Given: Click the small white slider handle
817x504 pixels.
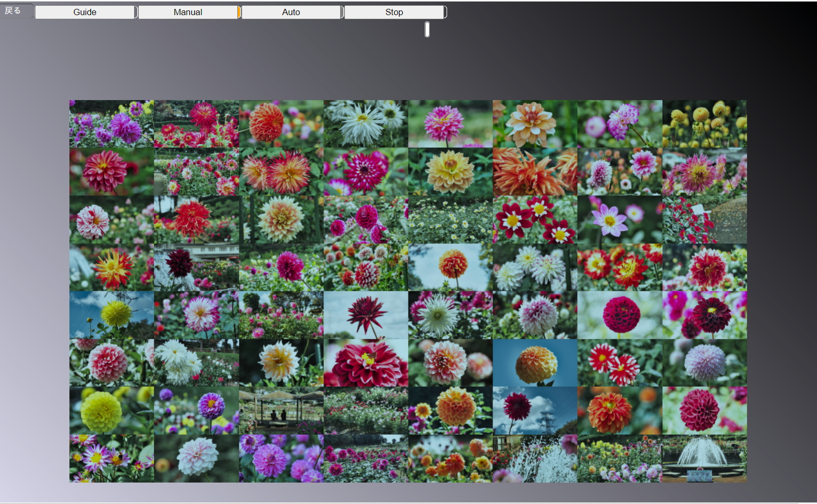Looking at the screenshot, I should click(427, 30).
